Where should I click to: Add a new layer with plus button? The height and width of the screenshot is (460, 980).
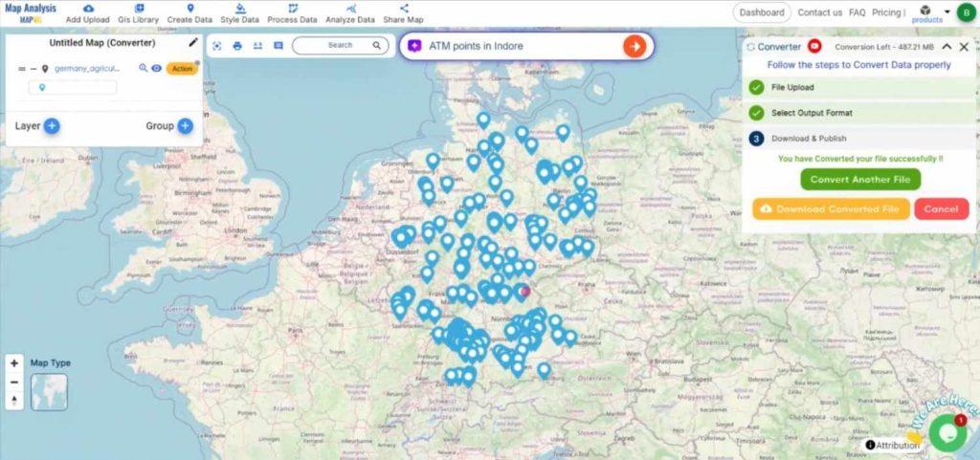click(52, 126)
